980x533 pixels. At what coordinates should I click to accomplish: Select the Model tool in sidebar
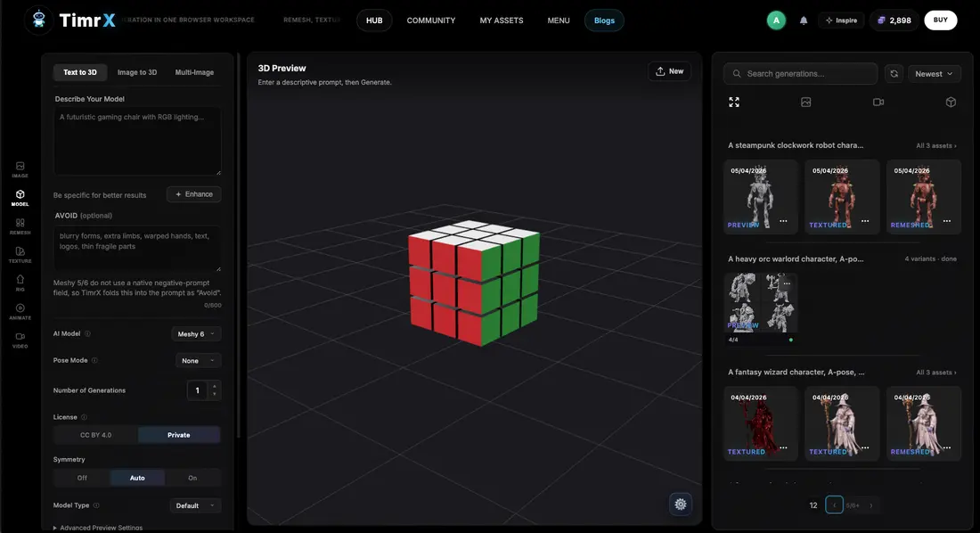pyautogui.click(x=20, y=198)
